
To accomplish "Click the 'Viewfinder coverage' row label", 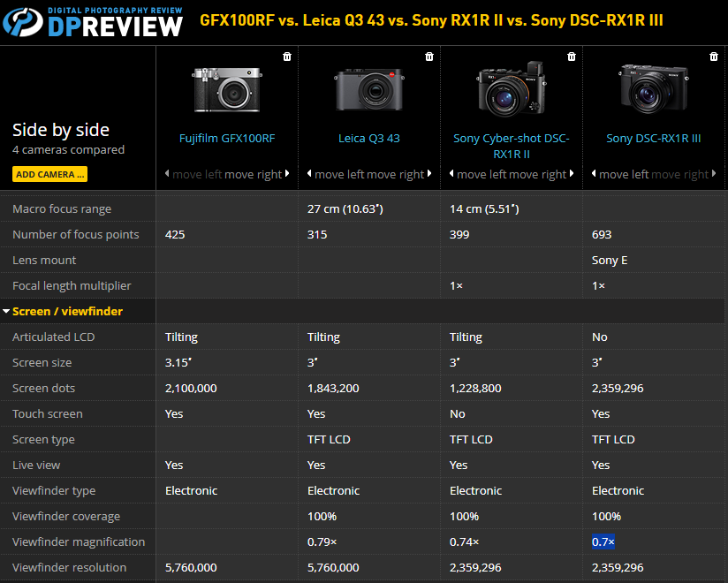I will (66, 516).
